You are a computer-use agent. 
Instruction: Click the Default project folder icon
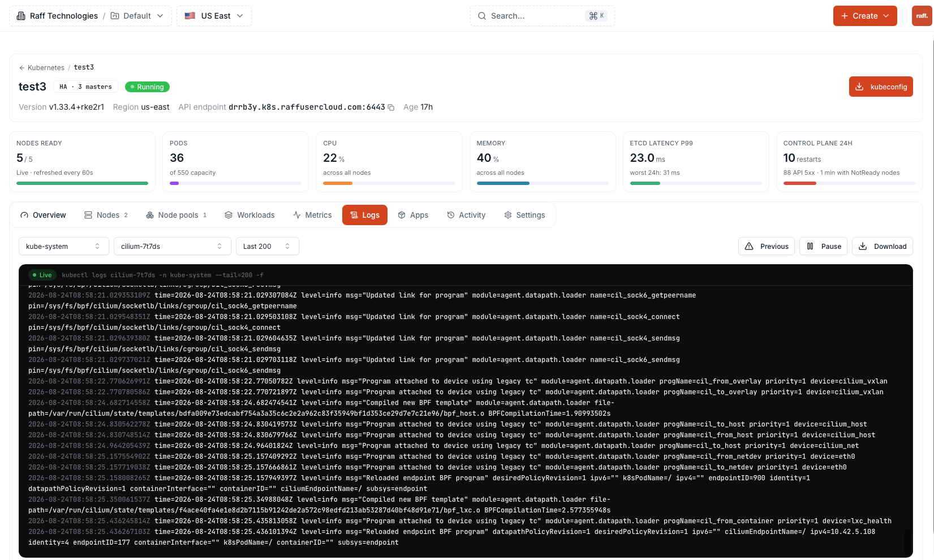pos(115,16)
